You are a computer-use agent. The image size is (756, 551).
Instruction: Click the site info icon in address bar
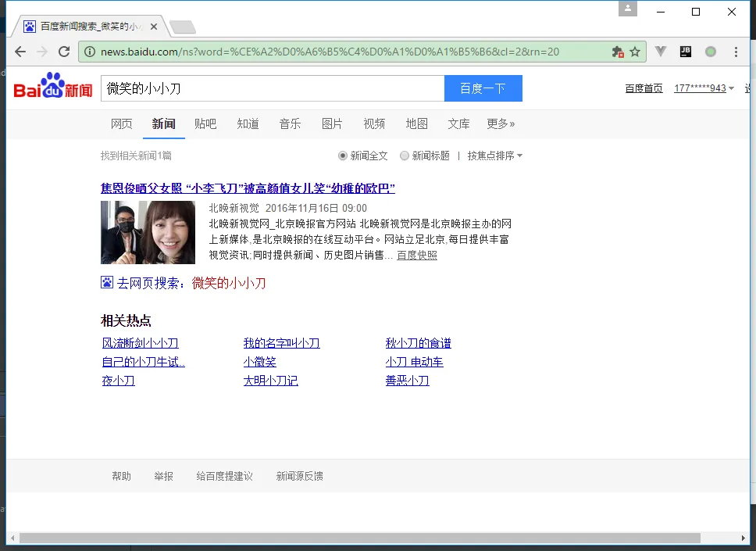click(91, 52)
